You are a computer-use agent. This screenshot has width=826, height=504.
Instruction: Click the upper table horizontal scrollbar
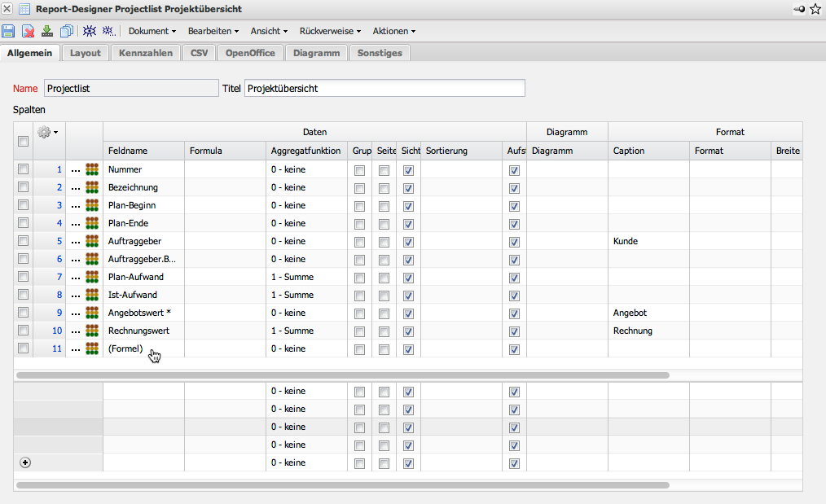point(342,375)
